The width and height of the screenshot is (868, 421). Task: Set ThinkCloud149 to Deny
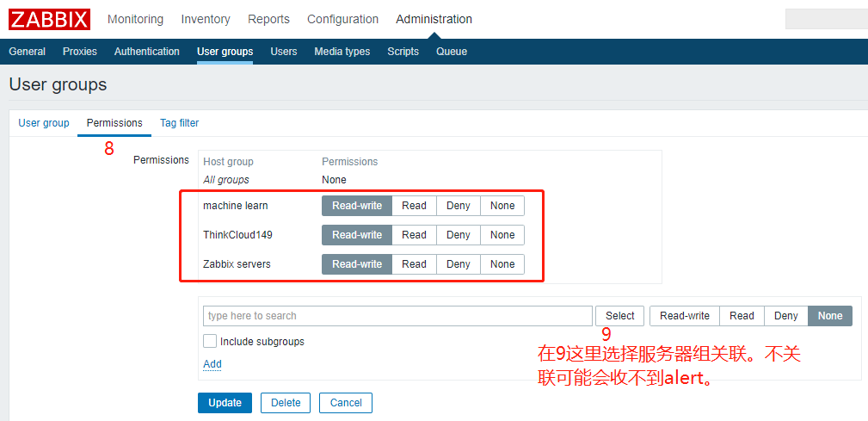point(459,235)
